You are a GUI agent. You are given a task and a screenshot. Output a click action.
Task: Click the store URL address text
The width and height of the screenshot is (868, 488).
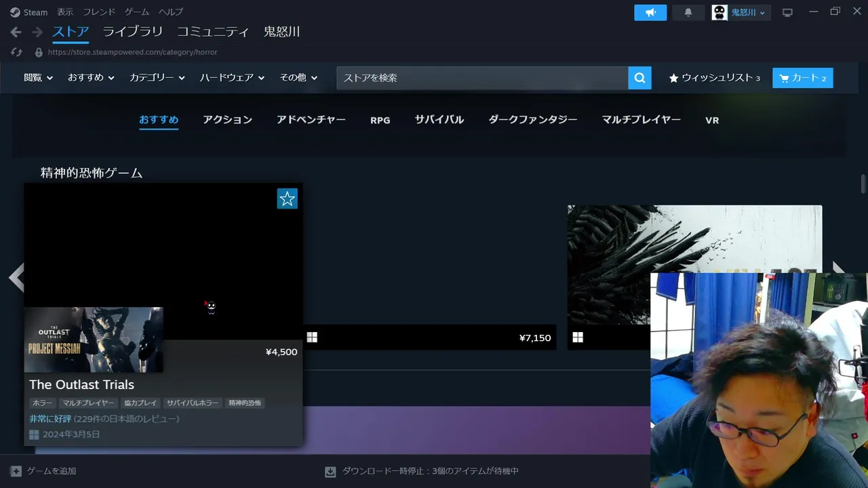coord(132,52)
